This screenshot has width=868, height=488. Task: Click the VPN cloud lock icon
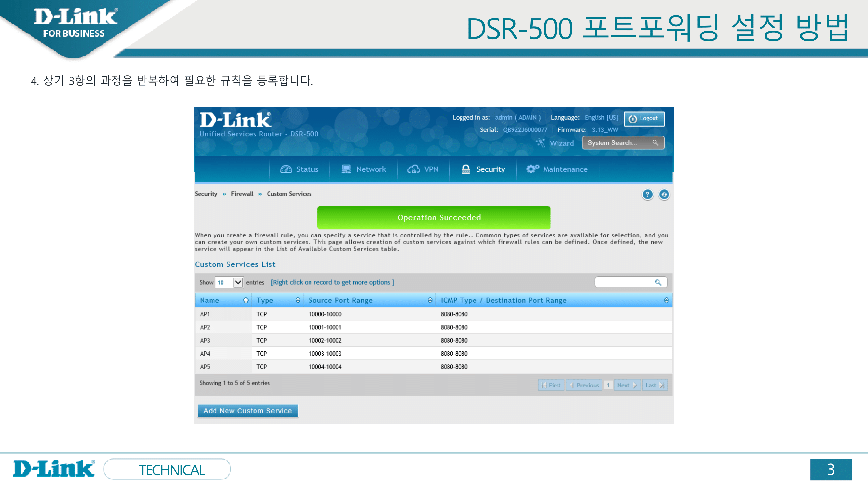pyautogui.click(x=413, y=169)
